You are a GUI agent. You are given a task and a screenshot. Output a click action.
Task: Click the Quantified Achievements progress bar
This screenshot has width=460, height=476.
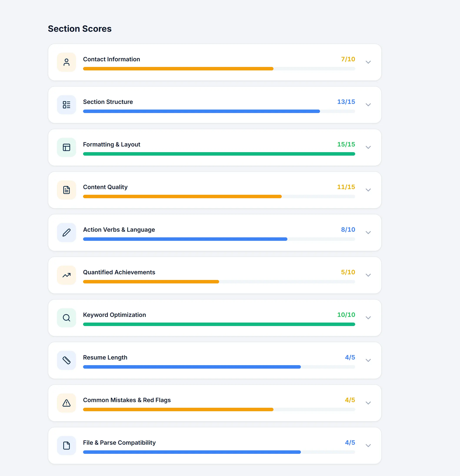219,282
